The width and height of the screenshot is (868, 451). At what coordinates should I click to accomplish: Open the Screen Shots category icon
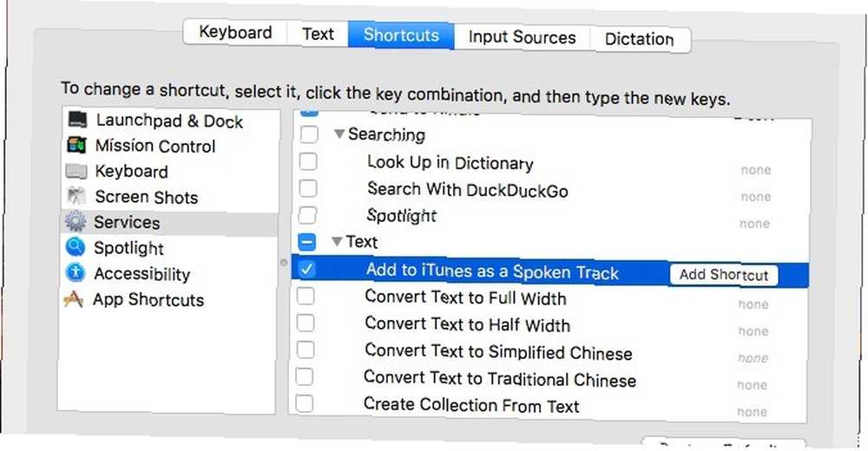tap(76, 196)
